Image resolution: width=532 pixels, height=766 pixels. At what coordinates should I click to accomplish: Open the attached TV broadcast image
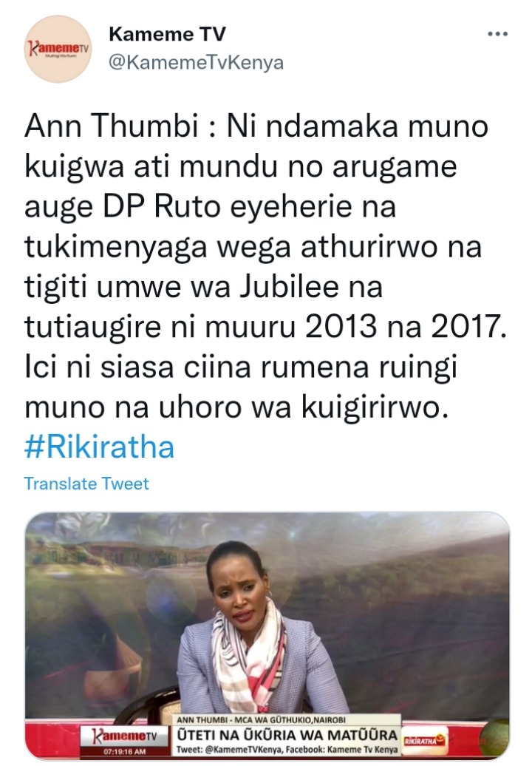[x=267, y=635]
